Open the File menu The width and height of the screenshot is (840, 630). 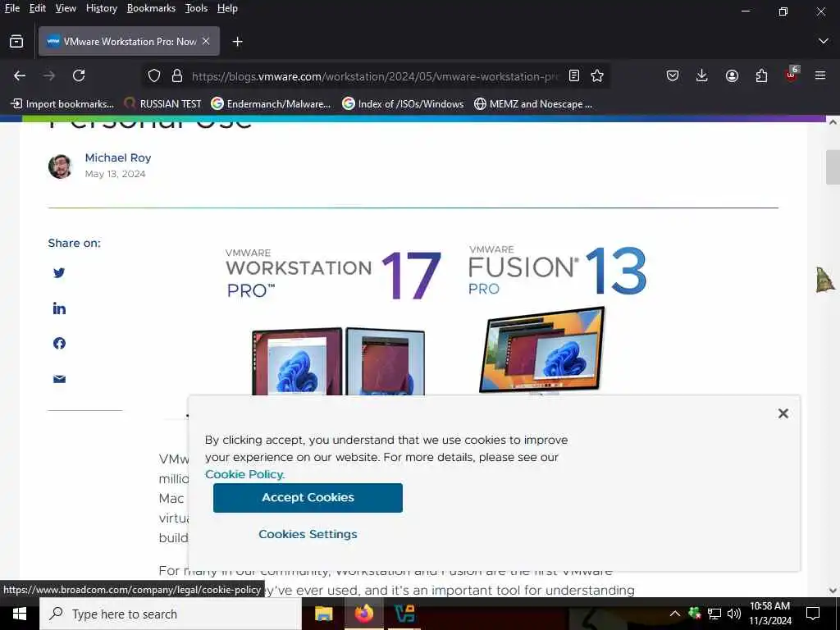(x=11, y=8)
